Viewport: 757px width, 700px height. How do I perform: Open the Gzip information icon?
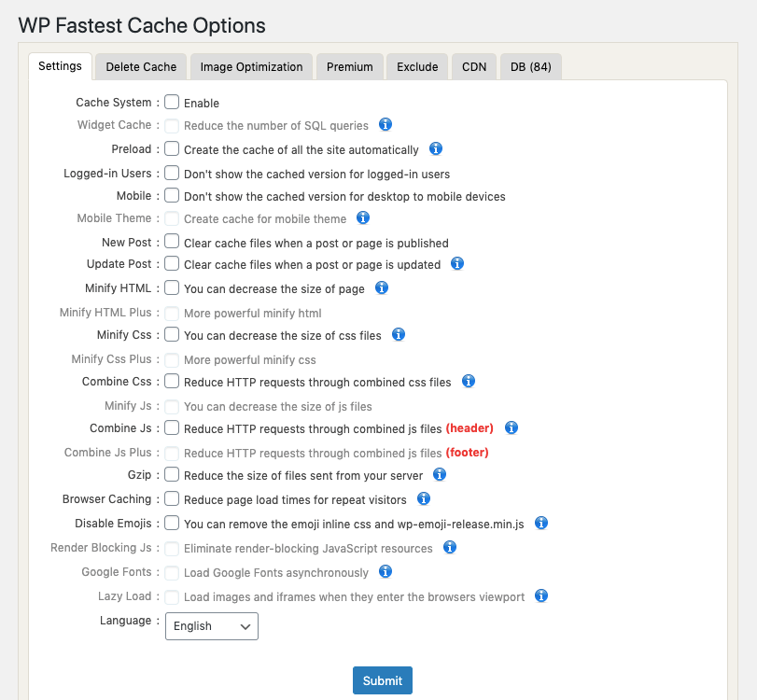[439, 474]
